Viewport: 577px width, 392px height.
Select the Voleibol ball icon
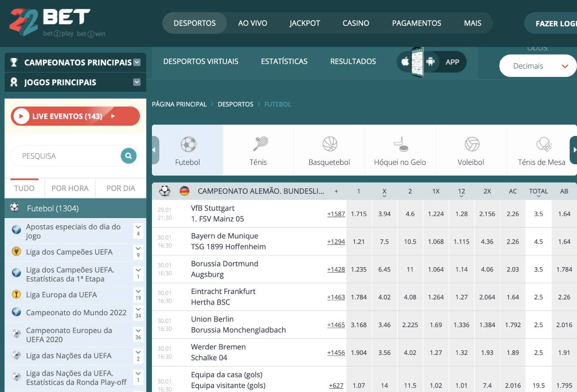tap(472, 144)
